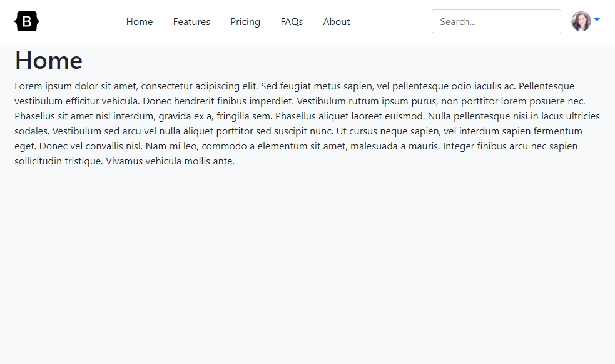
Task: Select Home in the navigation bar
Action: coord(139,21)
